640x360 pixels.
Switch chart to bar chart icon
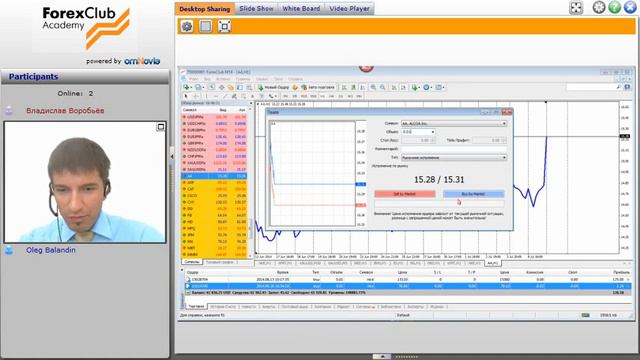click(x=344, y=87)
